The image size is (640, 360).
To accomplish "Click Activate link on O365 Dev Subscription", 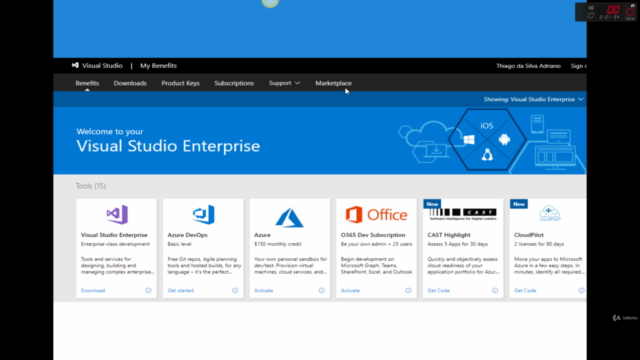I will 350,290.
